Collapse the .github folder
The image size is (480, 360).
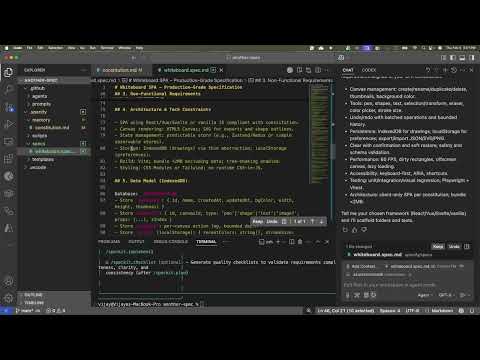pos(37,88)
